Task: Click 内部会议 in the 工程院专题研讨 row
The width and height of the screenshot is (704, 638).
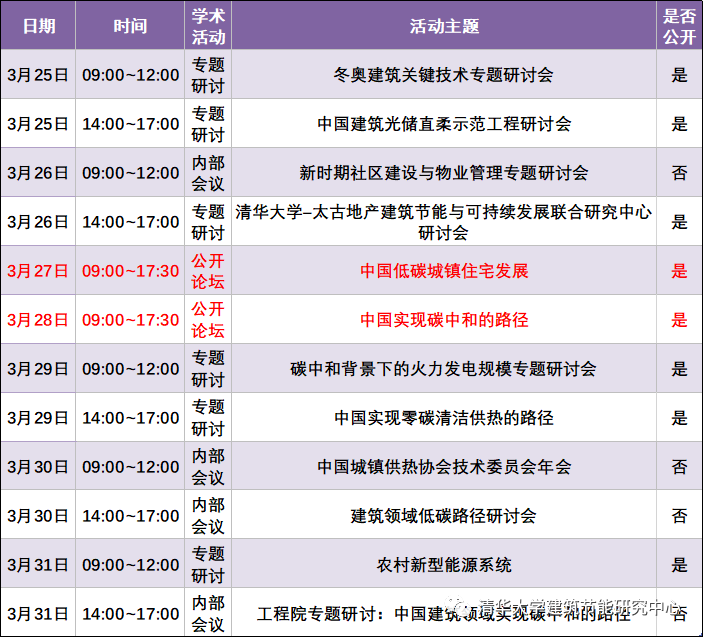Action: point(208,613)
